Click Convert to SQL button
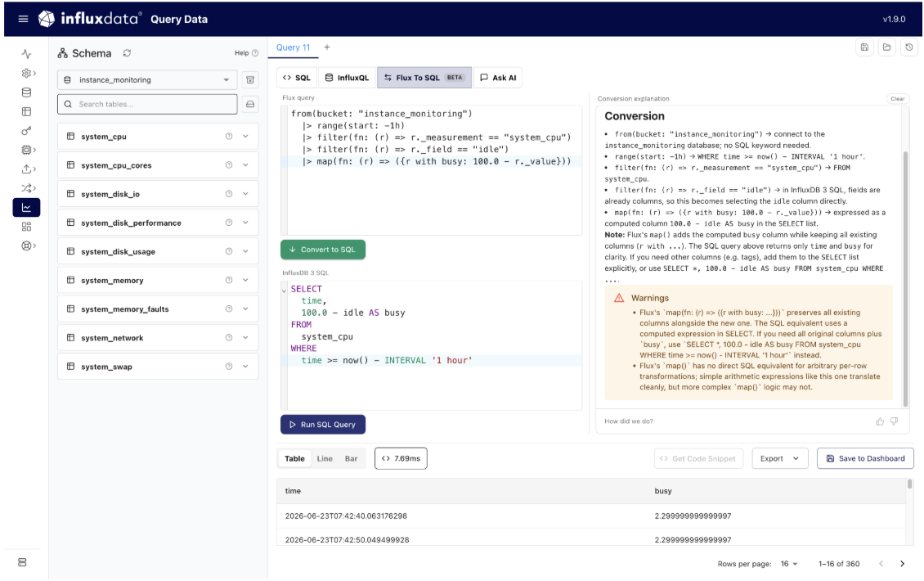Screen dimensions: 924x581 pyautogui.click(x=323, y=250)
